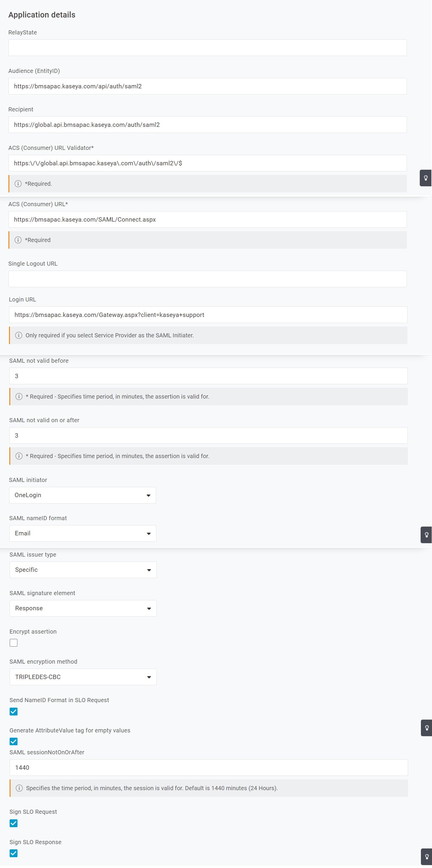
Task: Click the lightbulb hint icon near ACS URL Validator
Action: 426,178
